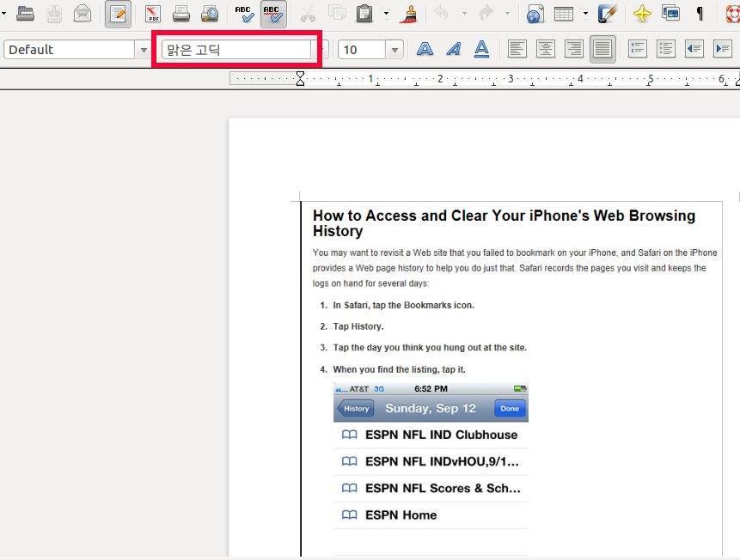The width and height of the screenshot is (740, 560).
Task: Toggle justified paragraph alignment
Action: point(602,50)
